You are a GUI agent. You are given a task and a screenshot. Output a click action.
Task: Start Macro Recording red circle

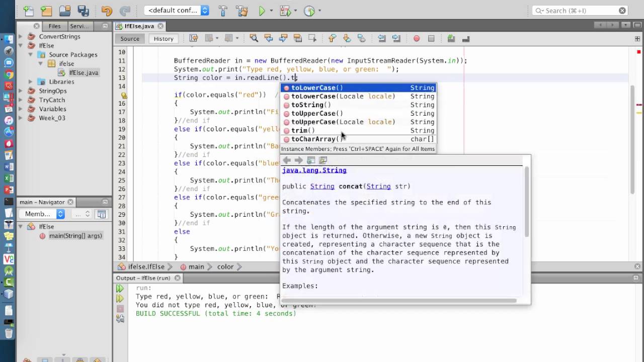[x=416, y=38]
